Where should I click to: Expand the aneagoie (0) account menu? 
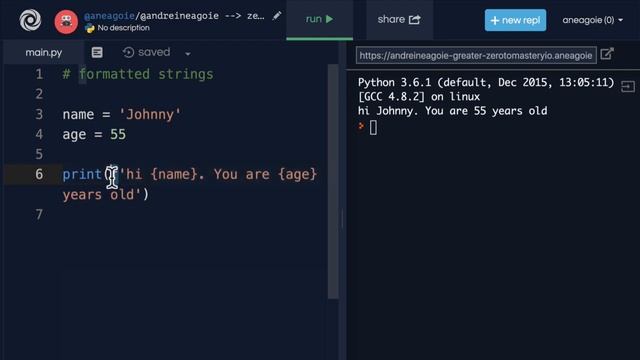click(x=592, y=20)
